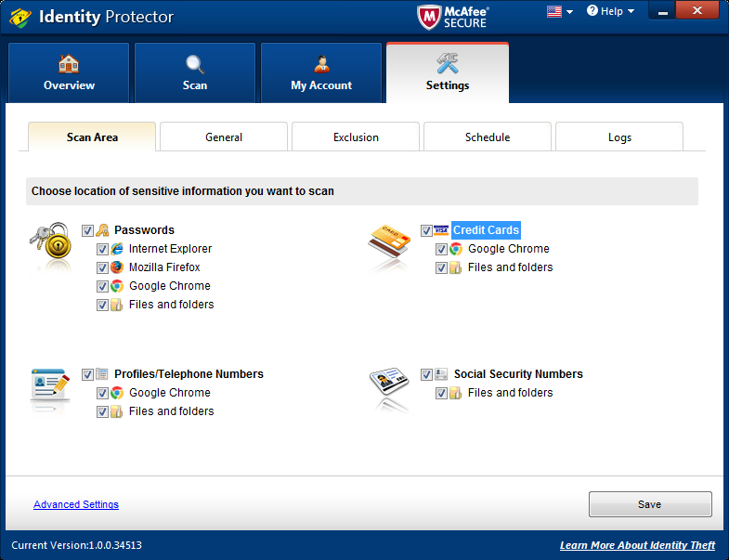Open the General settings sub-tab
729x560 pixels.
[x=224, y=137]
